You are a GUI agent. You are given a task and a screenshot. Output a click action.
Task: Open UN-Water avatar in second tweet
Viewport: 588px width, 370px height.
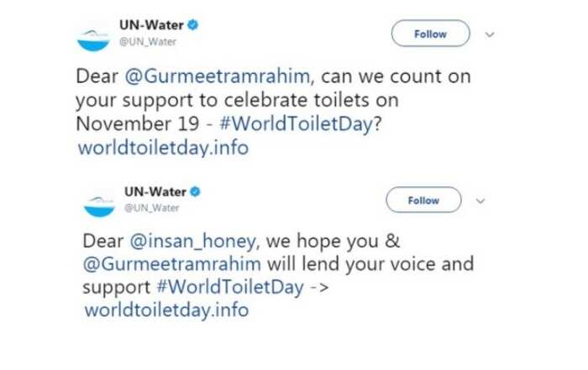[99, 206]
